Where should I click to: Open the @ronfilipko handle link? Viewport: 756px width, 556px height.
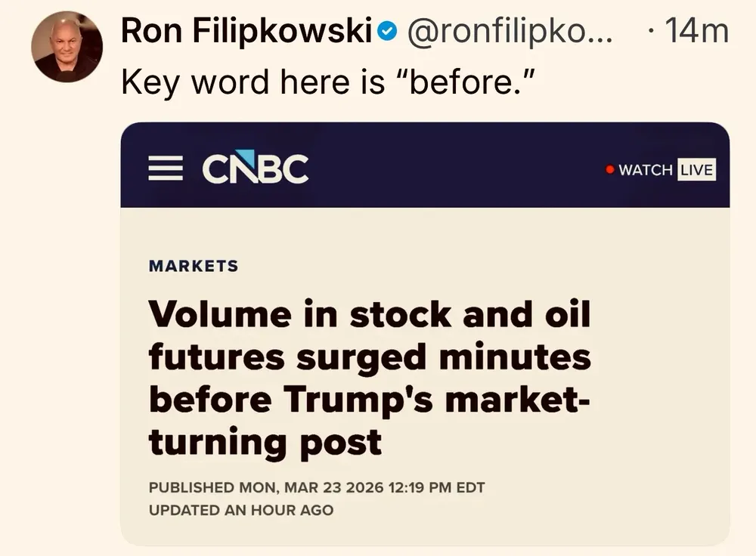pos(511,32)
